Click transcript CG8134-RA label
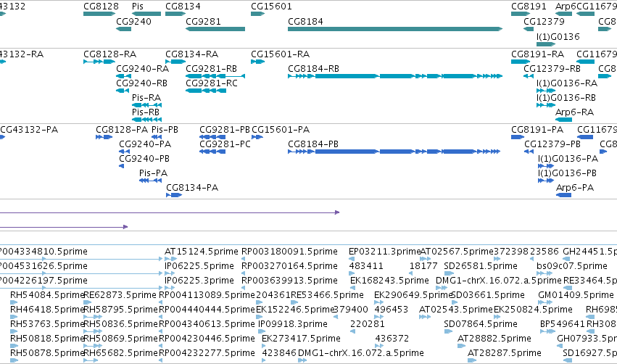 (x=191, y=54)
